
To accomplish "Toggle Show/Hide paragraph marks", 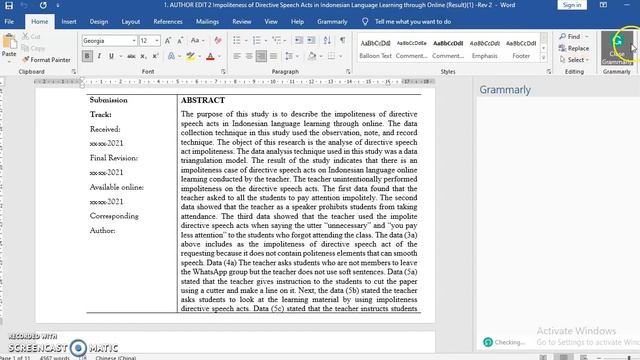I will pyautogui.click(x=342, y=40).
